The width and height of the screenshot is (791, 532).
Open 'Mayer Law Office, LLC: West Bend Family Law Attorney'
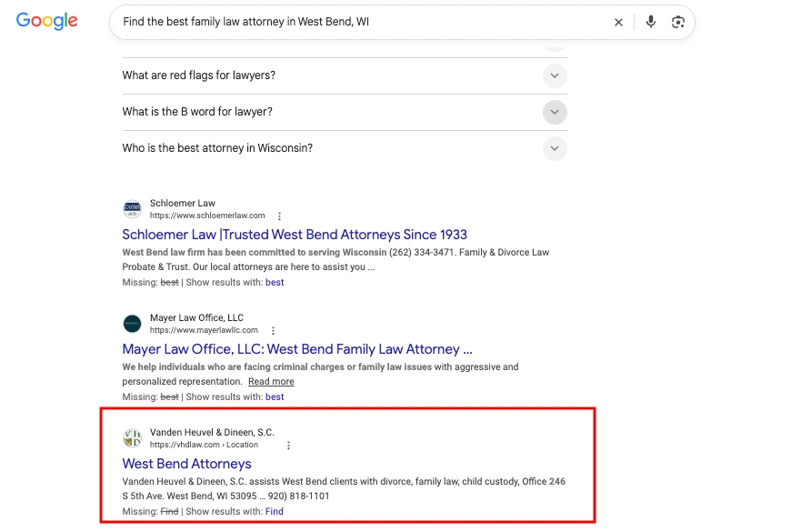[x=297, y=349]
